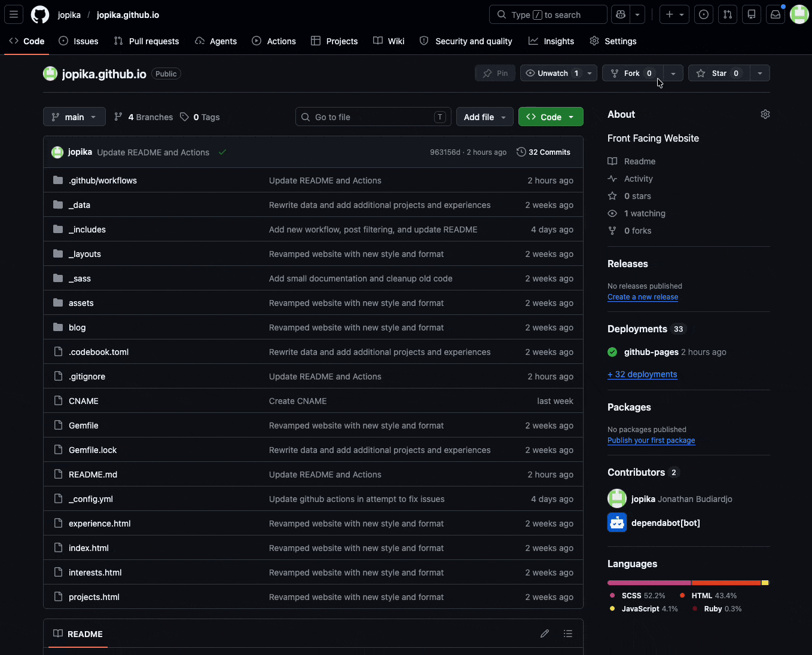
Task: Open the _config.yml file
Action: [x=91, y=499]
